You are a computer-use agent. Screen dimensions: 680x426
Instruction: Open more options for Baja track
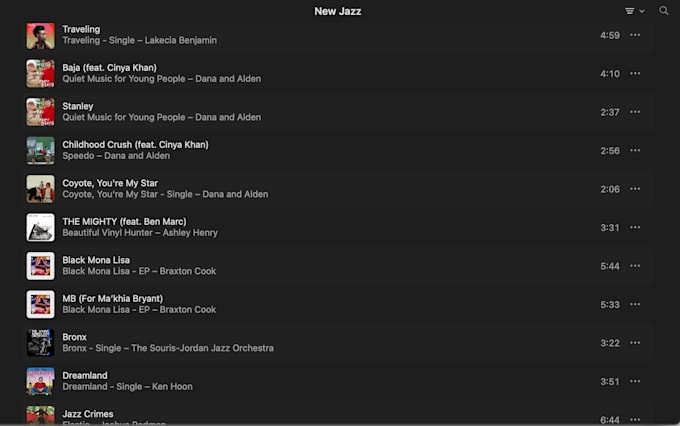point(635,73)
